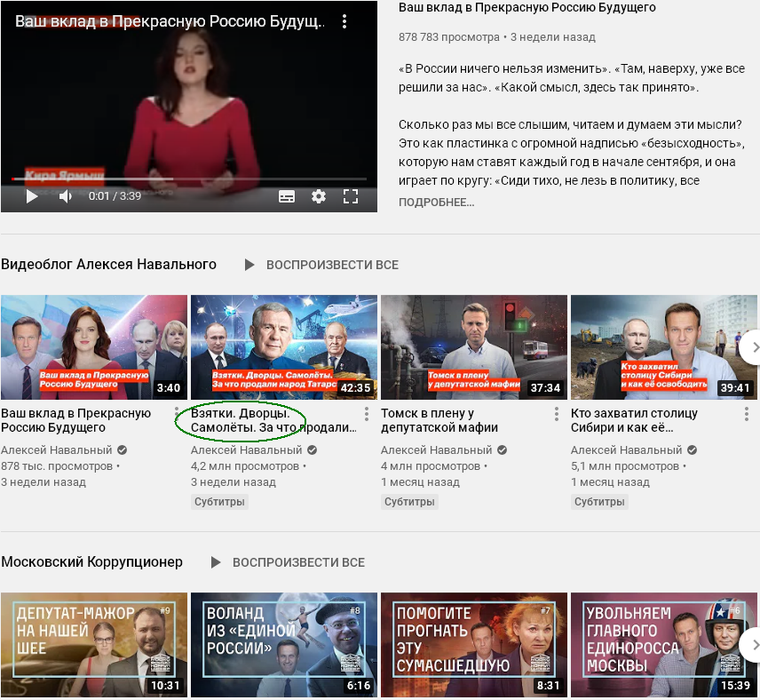Toggle subtitles in the video player

coord(287,196)
